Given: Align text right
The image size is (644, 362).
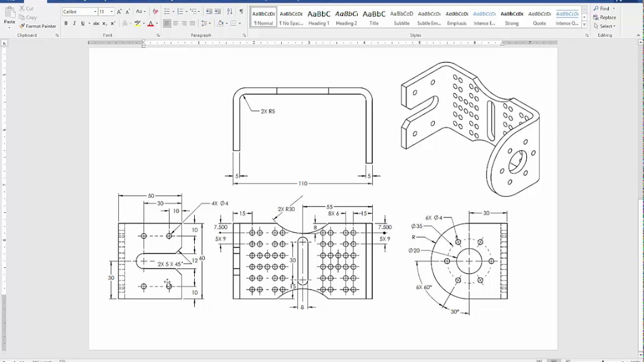Looking at the screenshot, I should pos(184,24).
